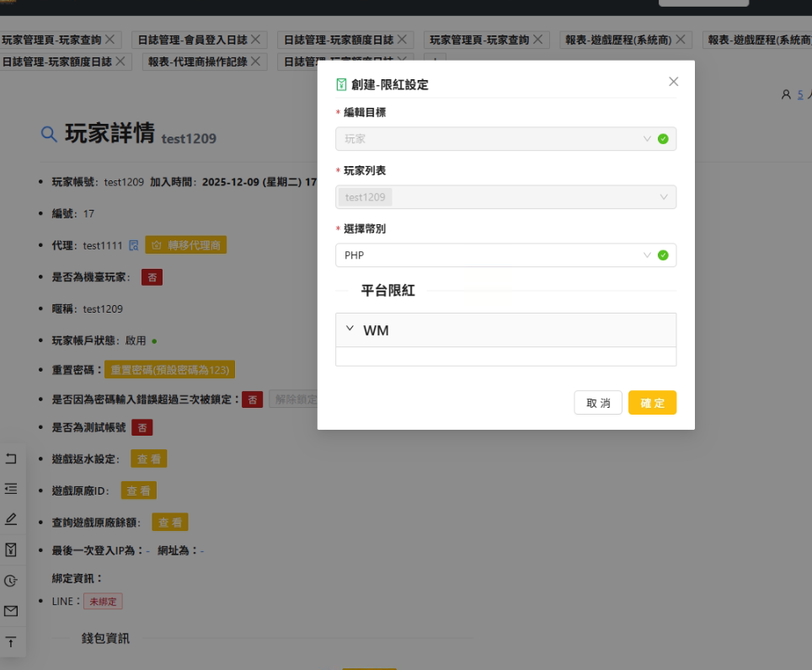Click the pencil edit icon in left sidebar
The image size is (812, 670).
(11, 518)
